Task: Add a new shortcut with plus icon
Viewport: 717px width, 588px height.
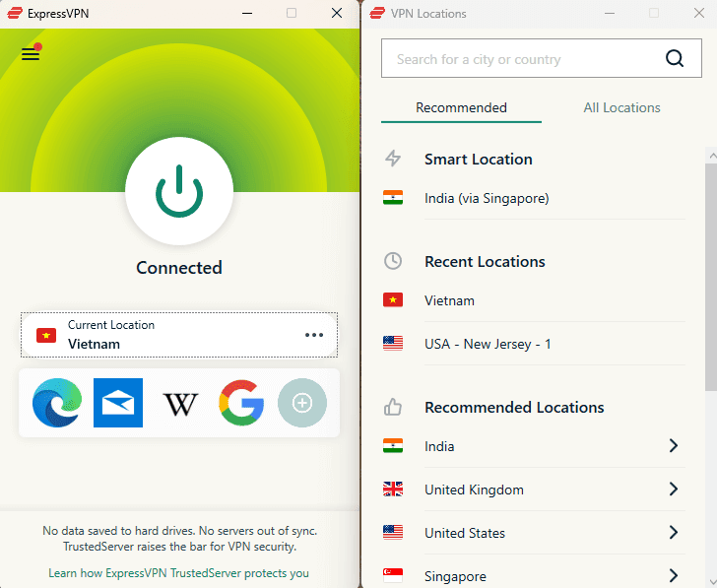Action: [x=302, y=403]
